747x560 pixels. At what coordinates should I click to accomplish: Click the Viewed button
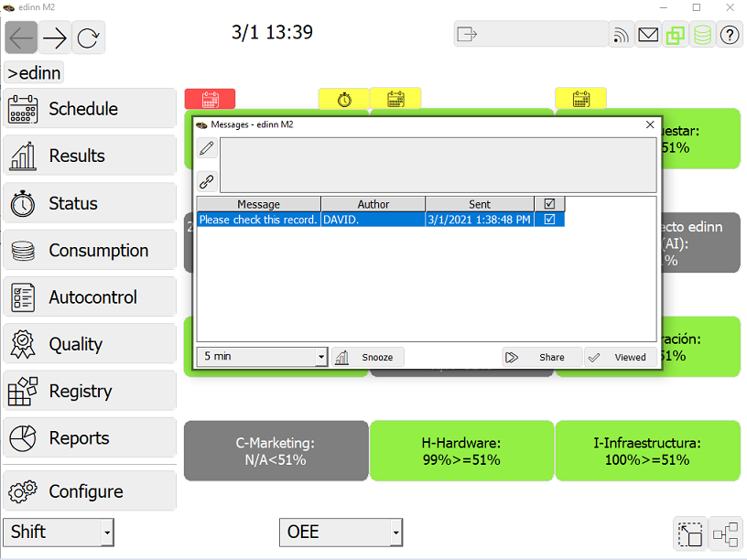621,357
